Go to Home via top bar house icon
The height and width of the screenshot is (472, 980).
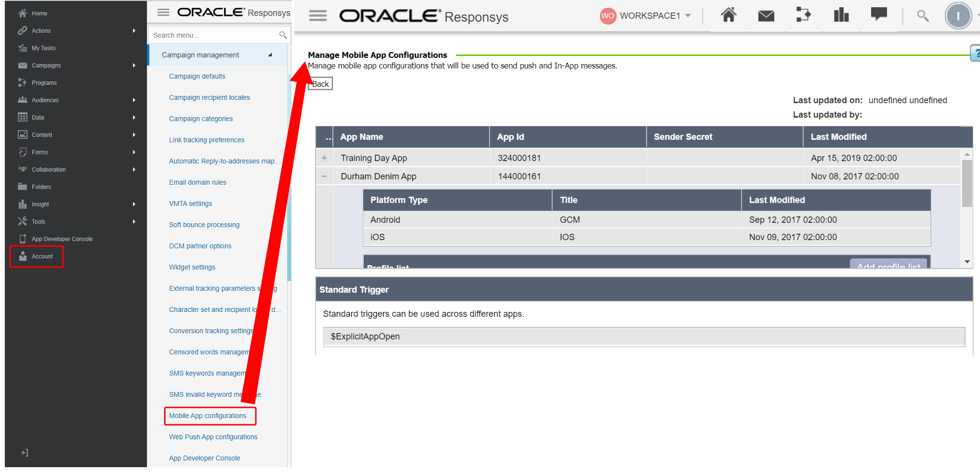[728, 15]
